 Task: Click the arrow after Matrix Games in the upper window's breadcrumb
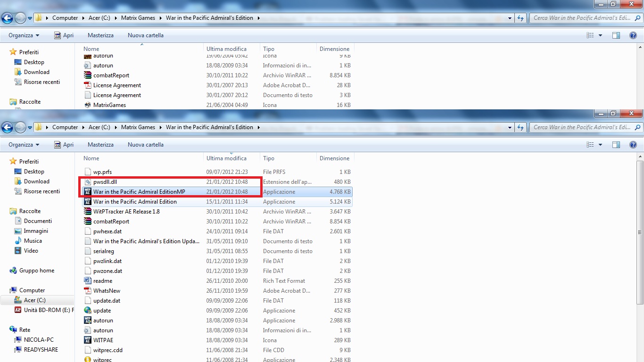160,18
